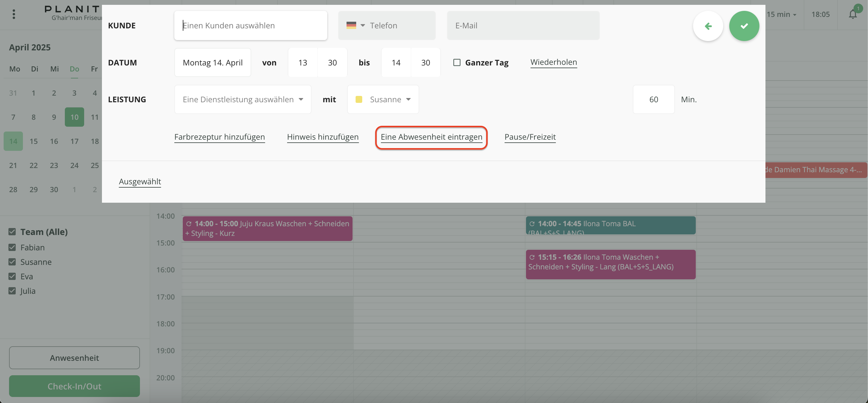Select day 15 in April calendar
The height and width of the screenshot is (403, 868).
(33, 141)
